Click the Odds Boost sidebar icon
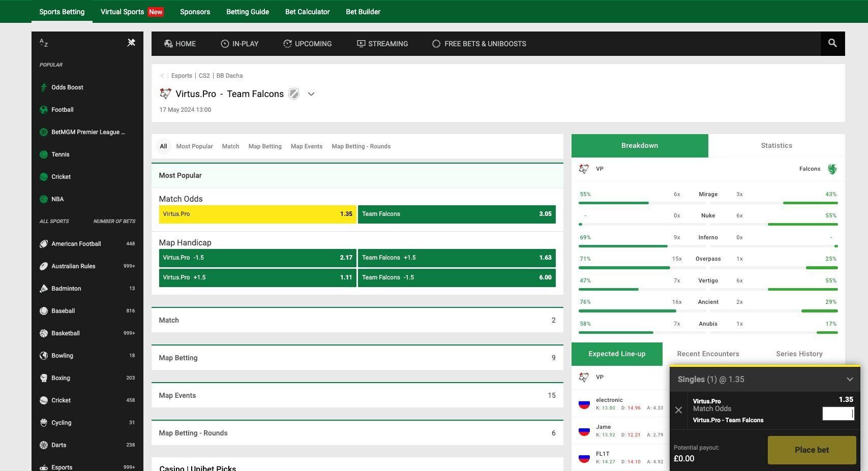This screenshot has height=471, width=868. (44, 87)
